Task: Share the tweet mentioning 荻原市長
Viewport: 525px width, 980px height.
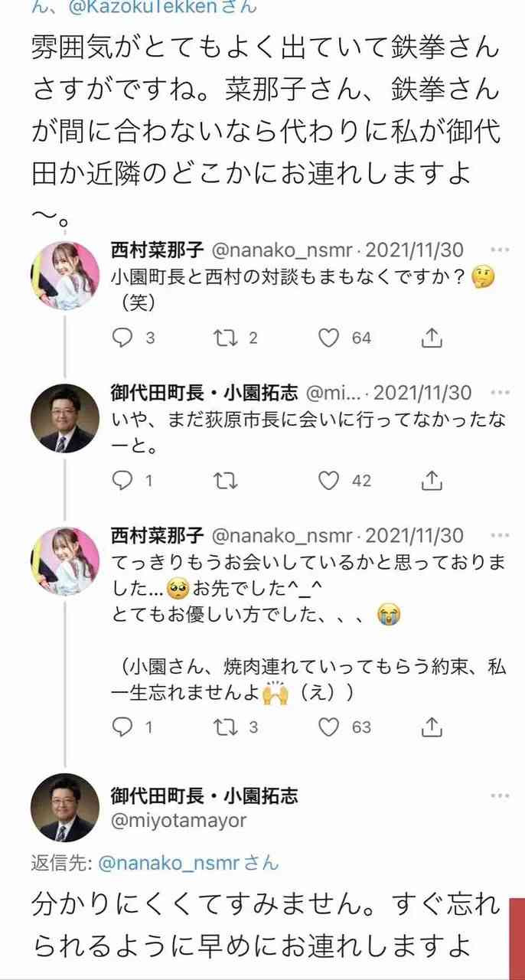Action: (432, 481)
